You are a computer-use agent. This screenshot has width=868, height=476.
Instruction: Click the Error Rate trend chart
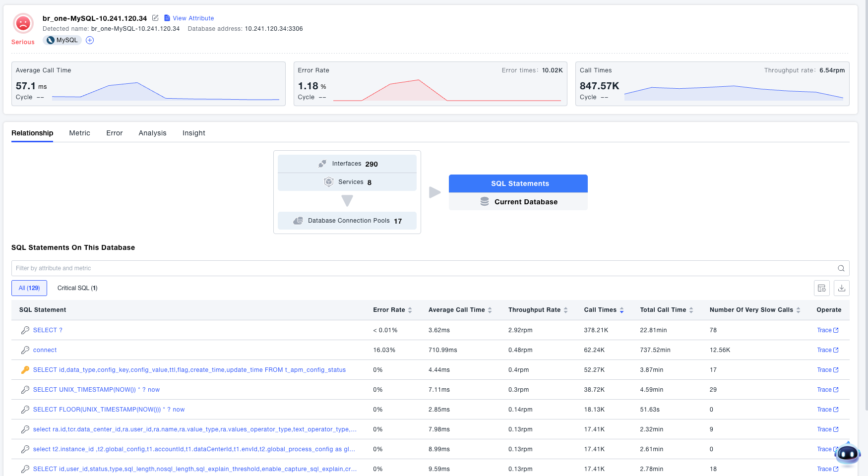click(x=446, y=90)
